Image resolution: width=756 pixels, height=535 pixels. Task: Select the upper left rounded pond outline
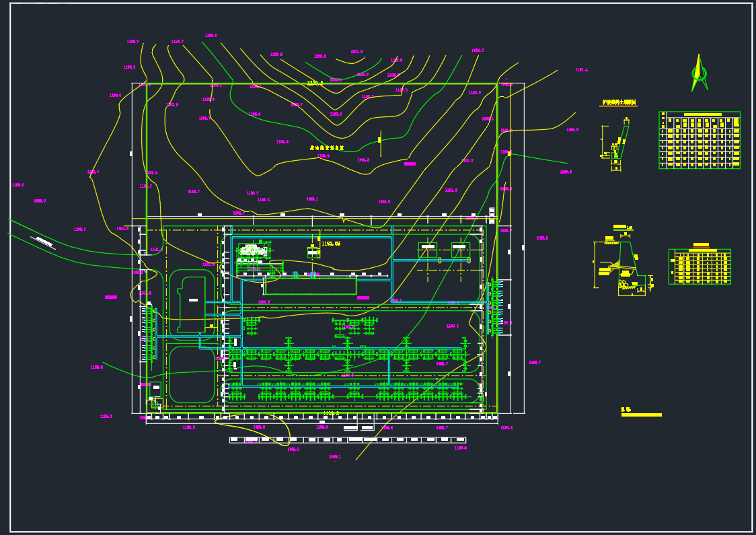coord(192,304)
